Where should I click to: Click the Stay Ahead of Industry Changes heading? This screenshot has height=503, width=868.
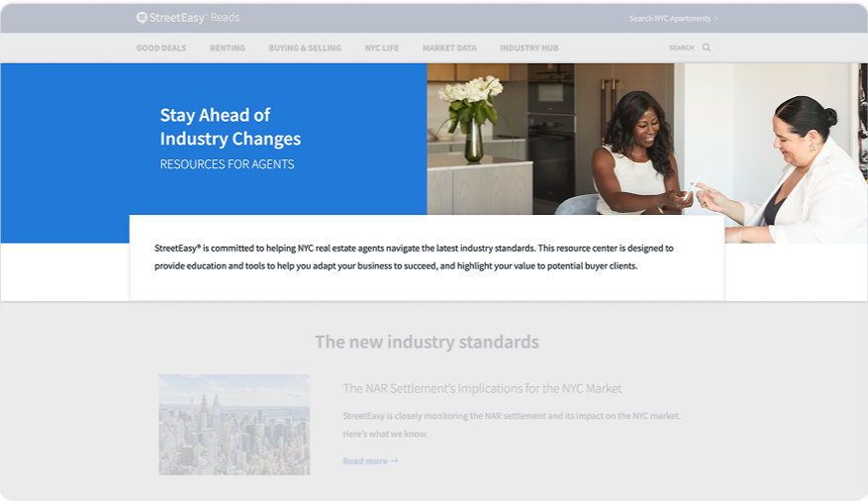pyautogui.click(x=231, y=127)
